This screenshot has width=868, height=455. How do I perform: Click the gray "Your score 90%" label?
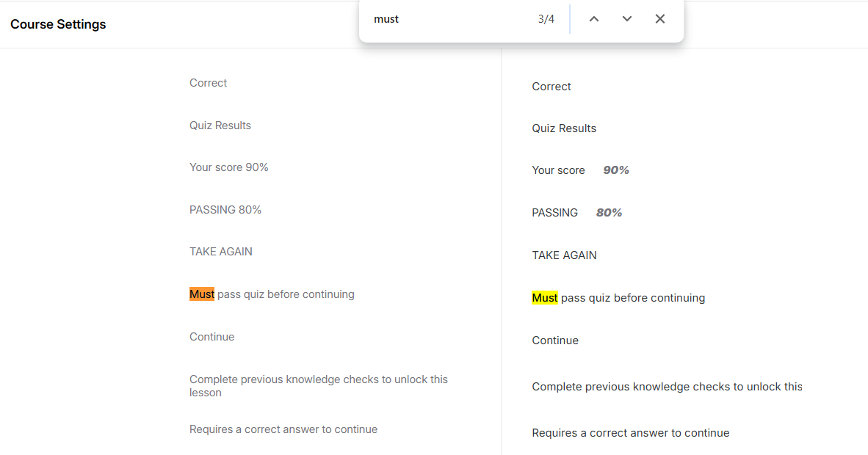pyautogui.click(x=229, y=167)
